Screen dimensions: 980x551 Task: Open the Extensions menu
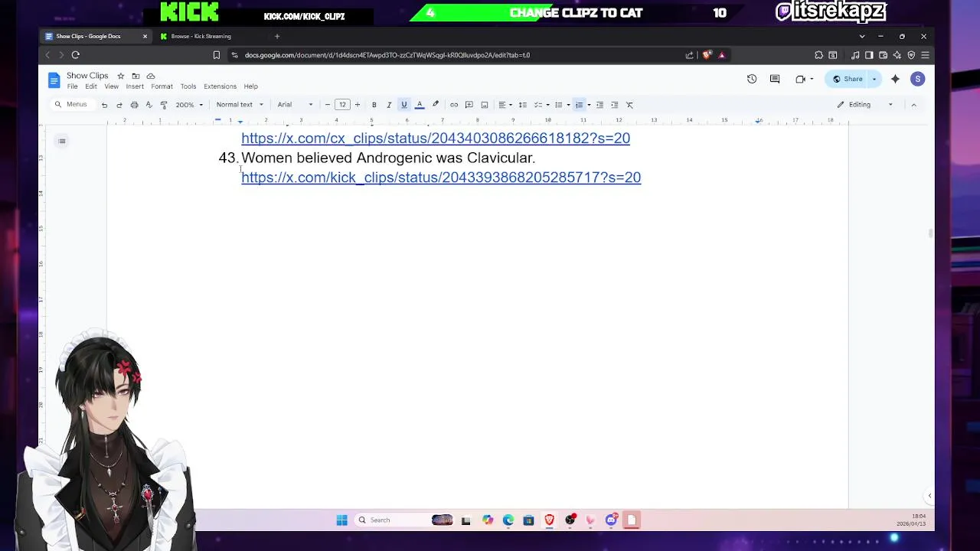click(x=220, y=86)
